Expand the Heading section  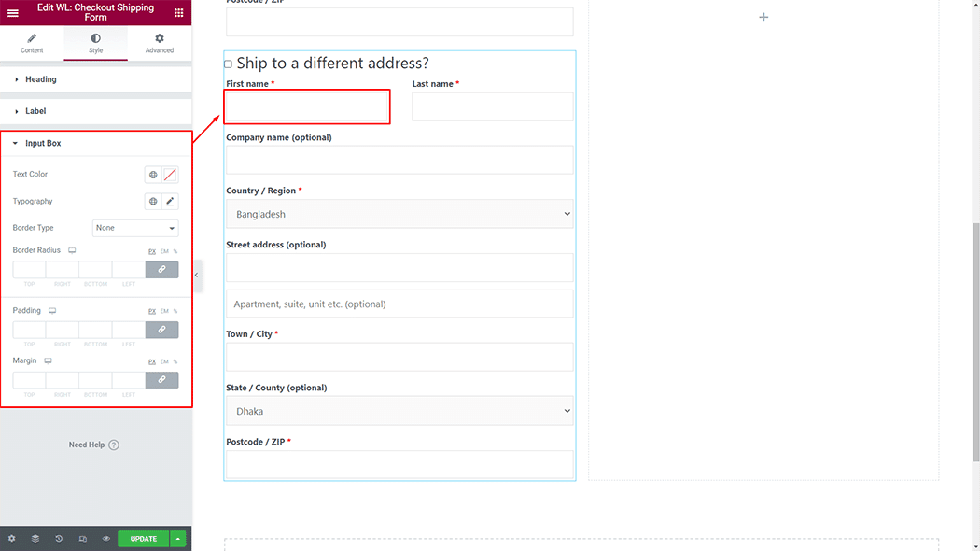(41, 79)
